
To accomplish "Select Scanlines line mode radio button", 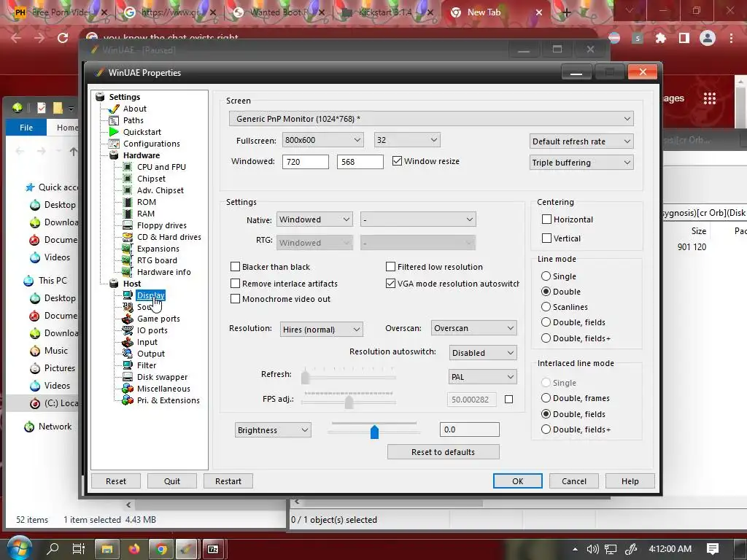I will click(546, 307).
